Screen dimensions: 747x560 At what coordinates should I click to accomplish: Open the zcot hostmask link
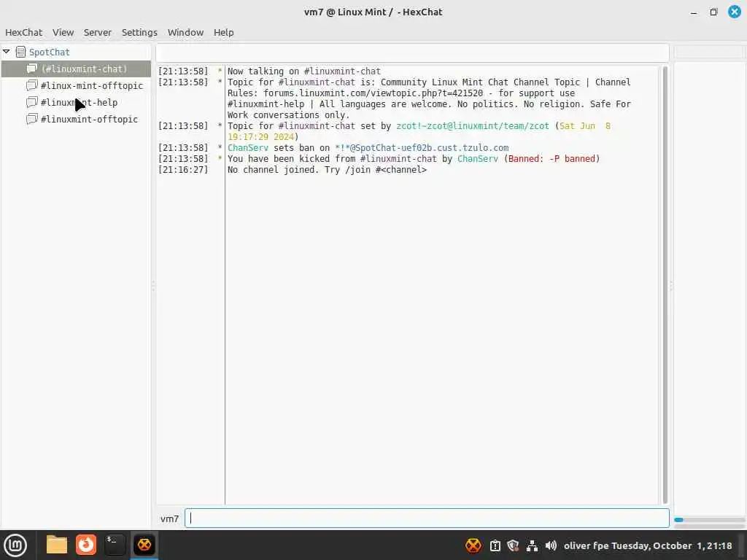[x=473, y=126]
